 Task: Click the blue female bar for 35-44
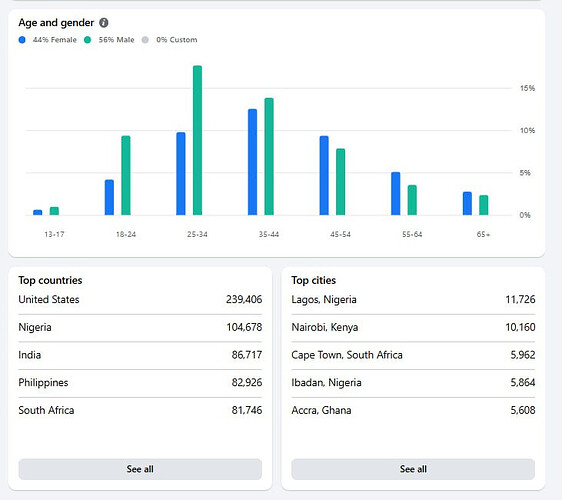click(x=253, y=162)
